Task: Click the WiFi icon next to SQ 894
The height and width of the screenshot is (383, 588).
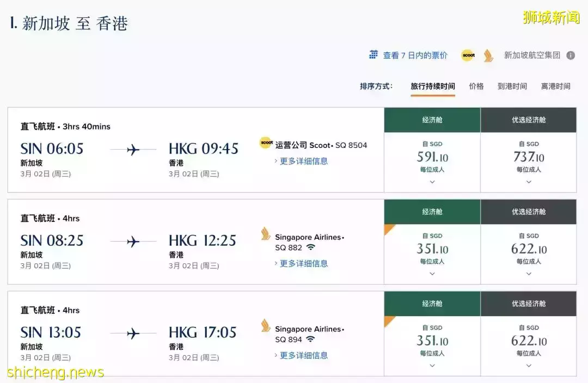Action: pyautogui.click(x=310, y=339)
